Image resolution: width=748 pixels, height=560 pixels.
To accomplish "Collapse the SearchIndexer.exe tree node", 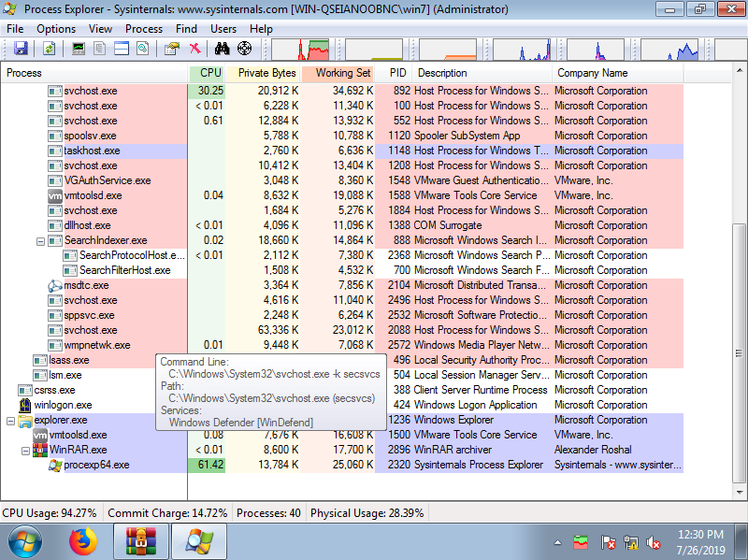I will click(x=40, y=241).
